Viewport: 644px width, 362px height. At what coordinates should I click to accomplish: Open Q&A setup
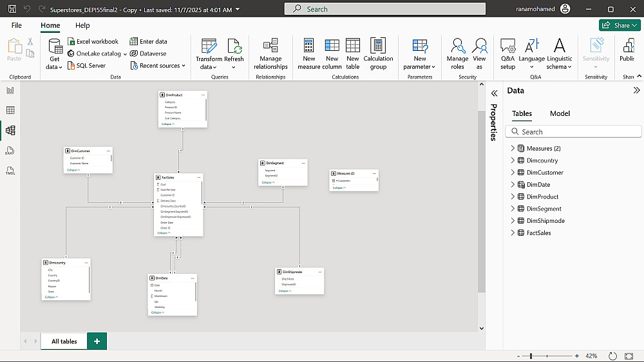coord(507,54)
